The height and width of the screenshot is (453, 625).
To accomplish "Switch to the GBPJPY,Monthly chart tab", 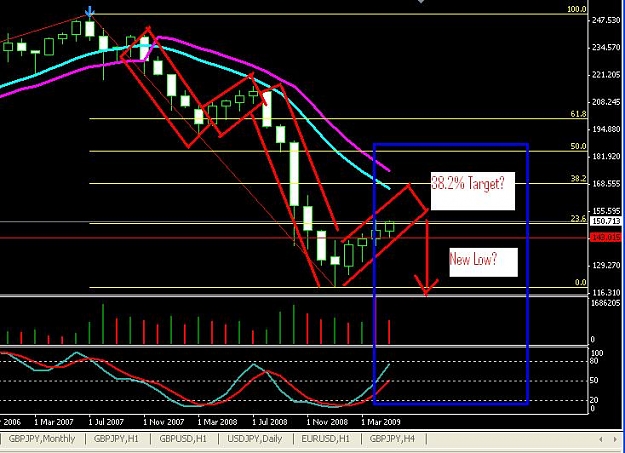I will pyautogui.click(x=42, y=439).
